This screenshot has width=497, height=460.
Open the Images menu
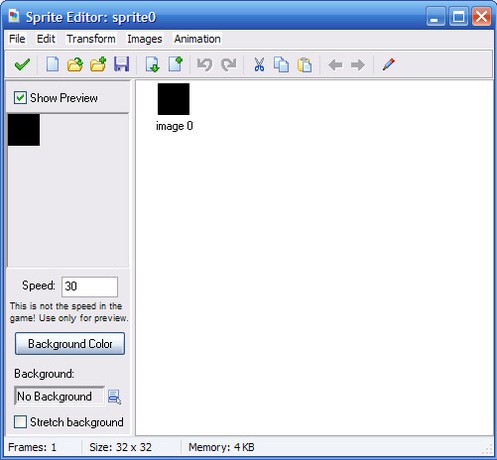coord(145,39)
